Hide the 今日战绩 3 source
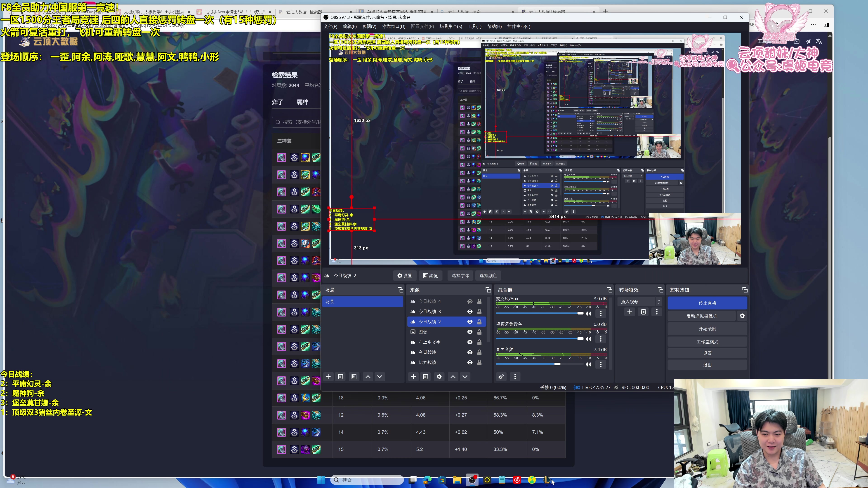Screen dimensions: 868x488 [x=470, y=312]
